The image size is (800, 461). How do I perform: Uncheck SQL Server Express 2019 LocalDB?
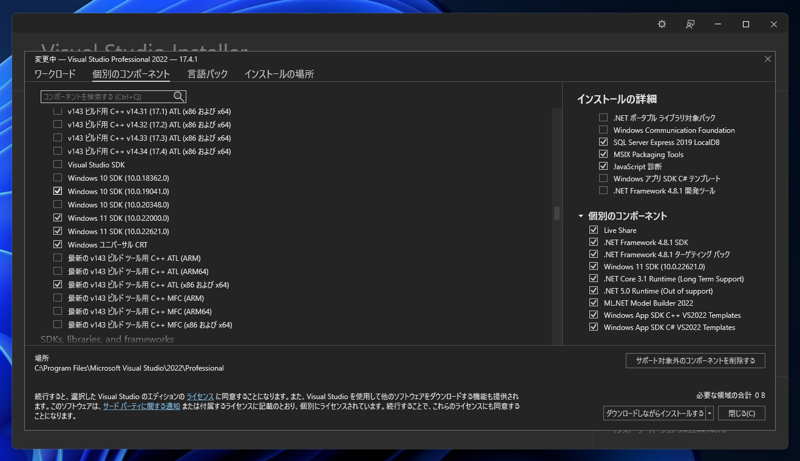(603, 142)
